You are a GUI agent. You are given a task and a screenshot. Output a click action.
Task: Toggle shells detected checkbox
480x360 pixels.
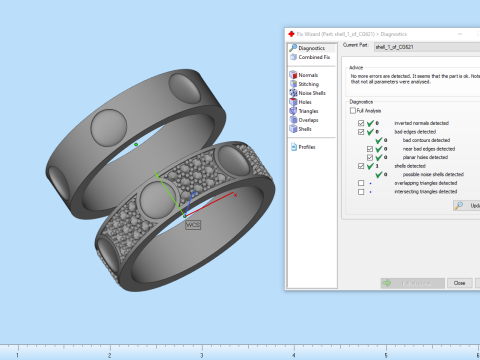pyautogui.click(x=361, y=166)
